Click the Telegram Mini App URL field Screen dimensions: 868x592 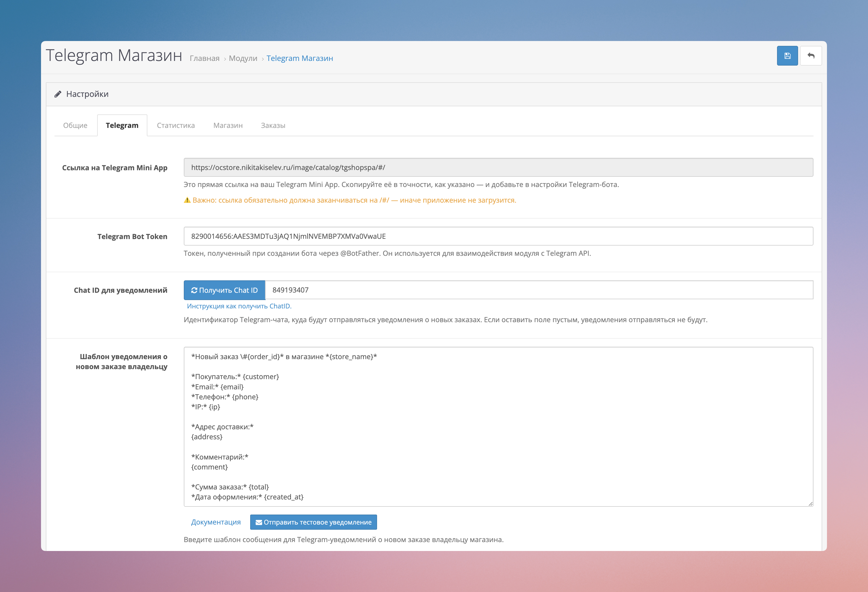pyautogui.click(x=498, y=167)
